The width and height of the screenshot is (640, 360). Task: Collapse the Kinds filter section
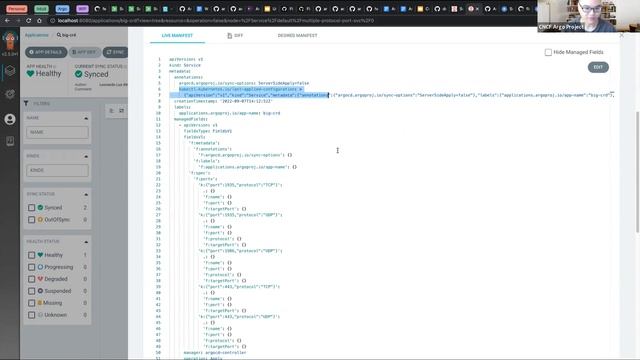[x=86, y=156]
